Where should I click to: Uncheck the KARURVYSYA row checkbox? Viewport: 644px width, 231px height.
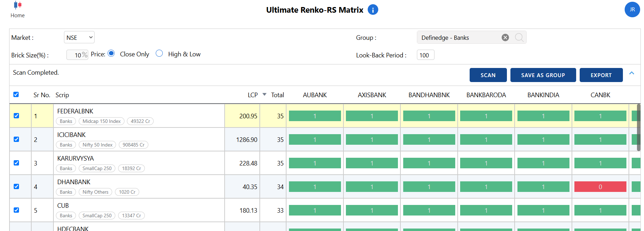(16, 163)
